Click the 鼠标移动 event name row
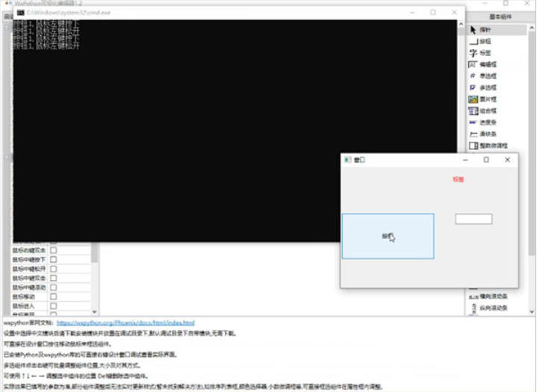 (x=24, y=296)
